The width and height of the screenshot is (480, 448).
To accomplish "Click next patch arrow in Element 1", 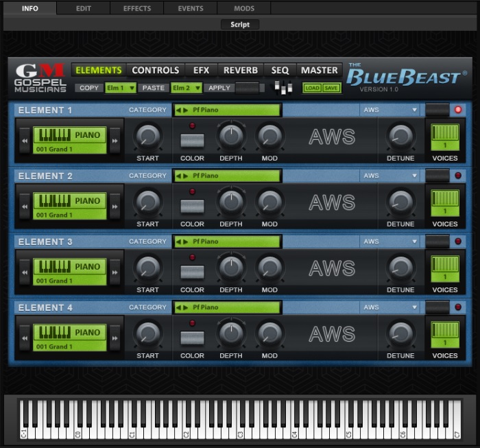I will pyautogui.click(x=115, y=141).
